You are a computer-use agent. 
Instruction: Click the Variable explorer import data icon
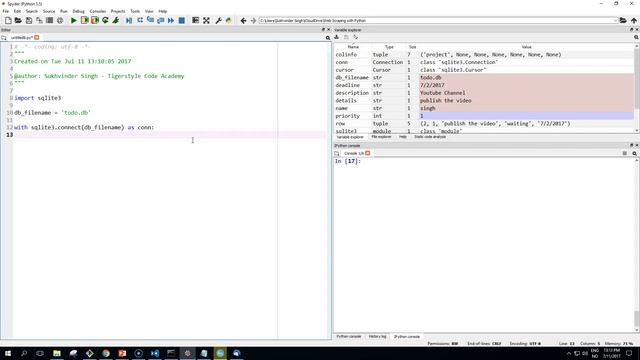[x=337, y=37]
